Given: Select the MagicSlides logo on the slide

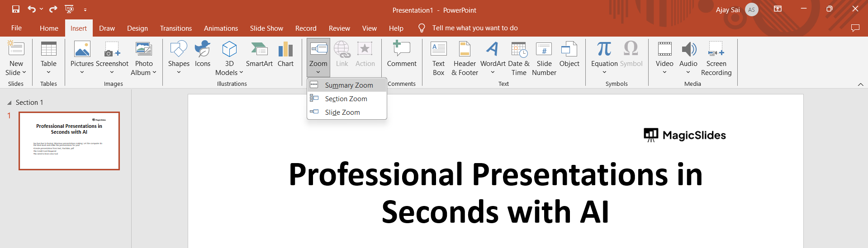Looking at the screenshot, I should [x=685, y=135].
